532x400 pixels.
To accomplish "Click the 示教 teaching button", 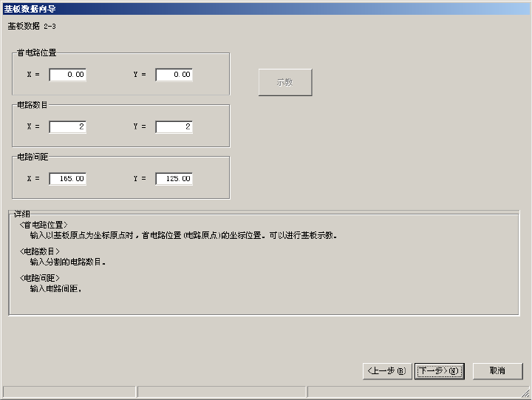I will click(285, 82).
